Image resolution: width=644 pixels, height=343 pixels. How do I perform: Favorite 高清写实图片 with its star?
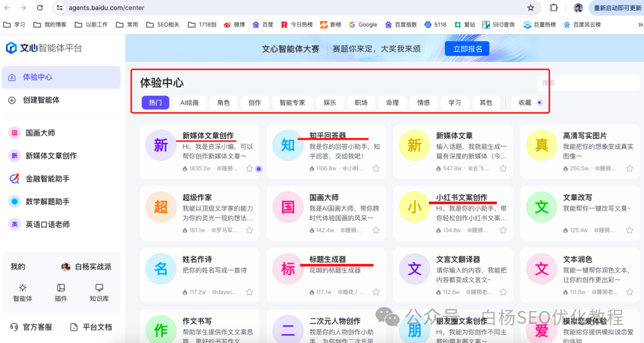click(630, 168)
